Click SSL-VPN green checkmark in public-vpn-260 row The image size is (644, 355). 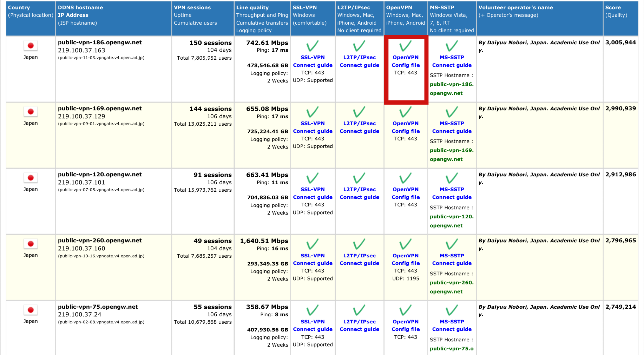pos(313,244)
